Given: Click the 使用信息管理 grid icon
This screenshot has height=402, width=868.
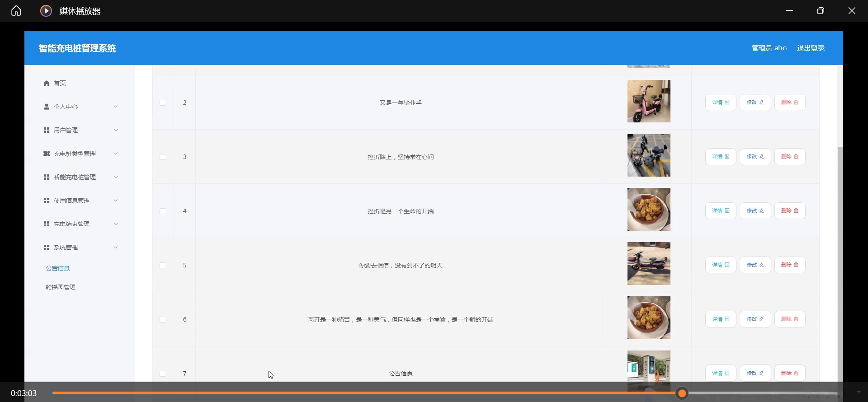Looking at the screenshot, I should tap(47, 201).
